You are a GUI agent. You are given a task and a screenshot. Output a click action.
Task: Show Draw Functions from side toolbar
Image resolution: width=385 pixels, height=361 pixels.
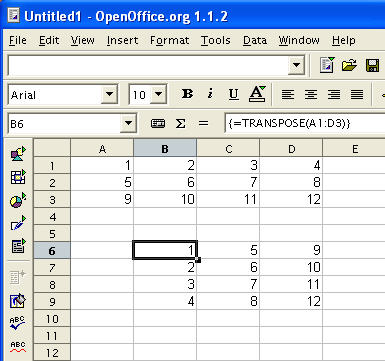pos(18,223)
